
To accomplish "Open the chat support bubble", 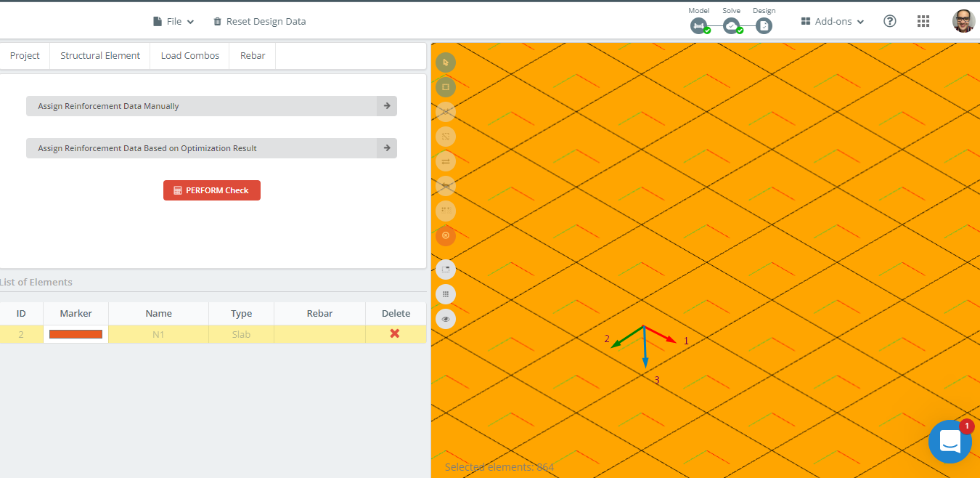I will point(950,441).
